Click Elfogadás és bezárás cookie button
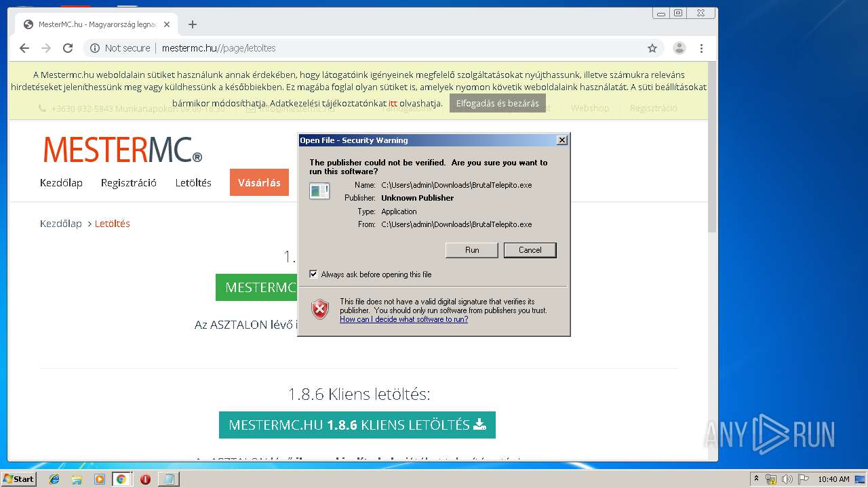868x488 pixels. 498,103
